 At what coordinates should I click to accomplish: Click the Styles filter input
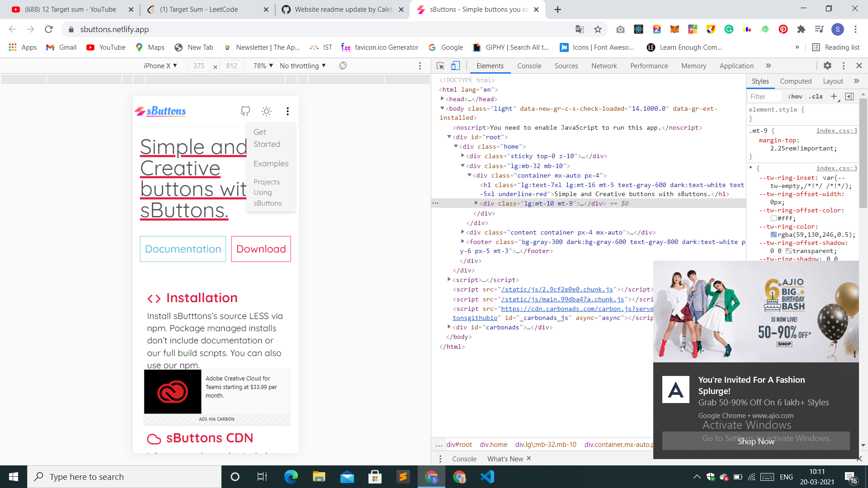point(765,96)
